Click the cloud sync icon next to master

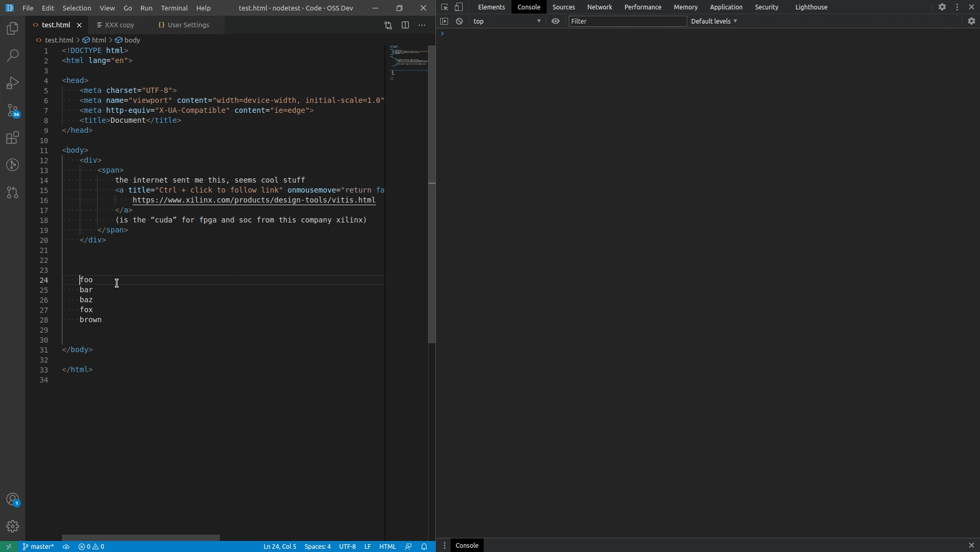point(66,547)
